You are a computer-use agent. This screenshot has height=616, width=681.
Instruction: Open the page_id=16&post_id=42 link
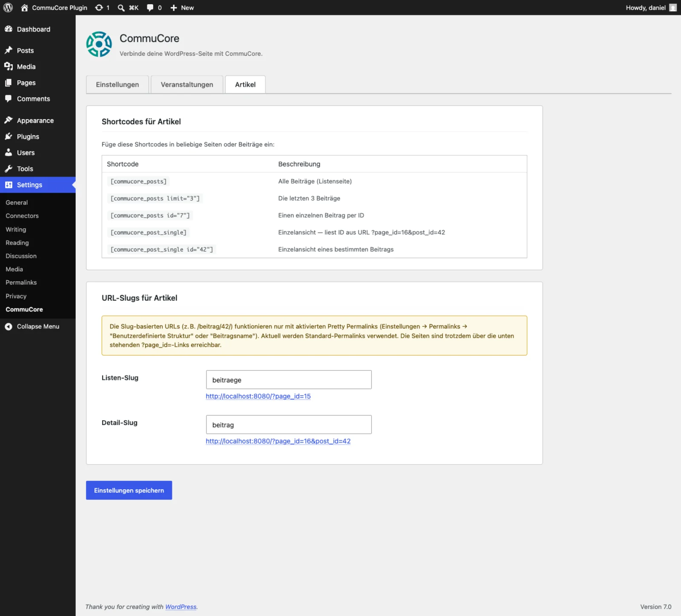pyautogui.click(x=278, y=441)
